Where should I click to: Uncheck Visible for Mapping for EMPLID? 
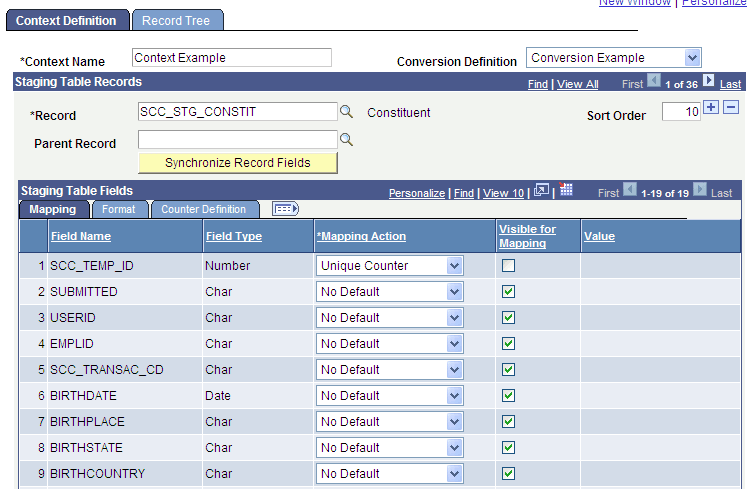[x=508, y=344]
